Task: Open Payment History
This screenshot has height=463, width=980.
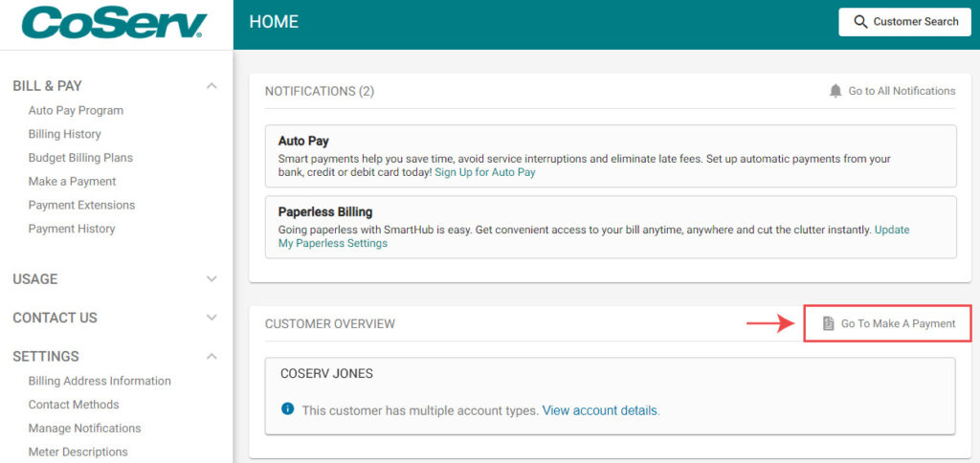Action: (71, 229)
